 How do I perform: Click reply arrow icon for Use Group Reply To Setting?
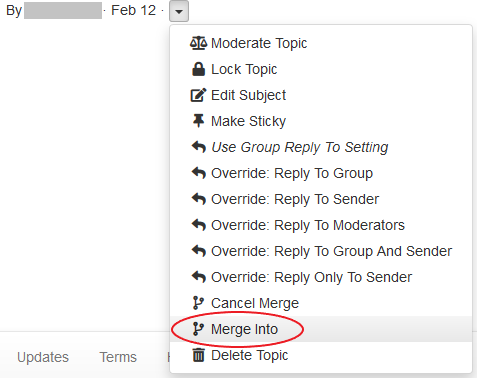[199, 147]
